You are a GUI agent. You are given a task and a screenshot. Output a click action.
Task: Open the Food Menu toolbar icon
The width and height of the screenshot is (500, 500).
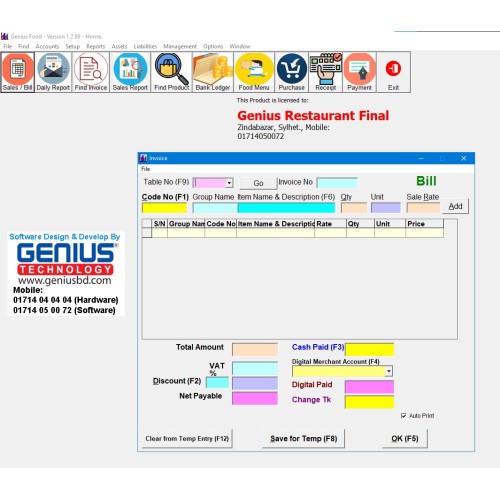point(254,72)
